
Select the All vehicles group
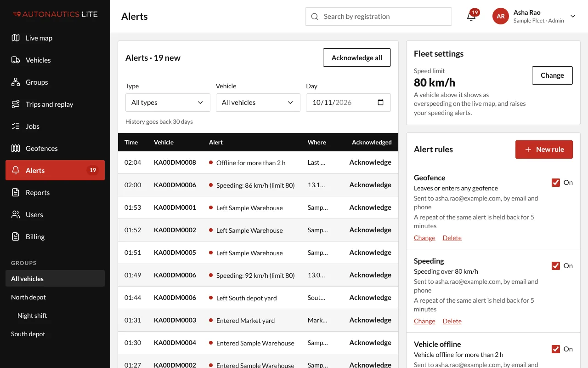55,279
